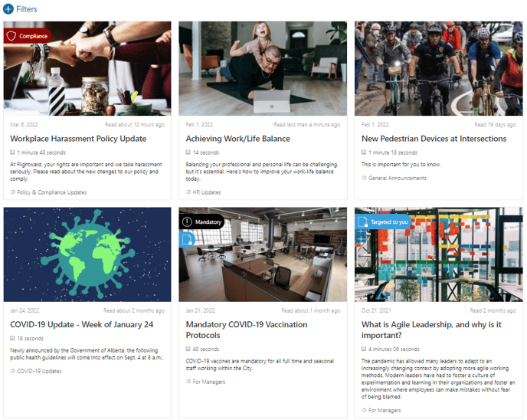Open What is Agile Leadership article
This screenshot has width=527, height=420.
tap(431, 330)
